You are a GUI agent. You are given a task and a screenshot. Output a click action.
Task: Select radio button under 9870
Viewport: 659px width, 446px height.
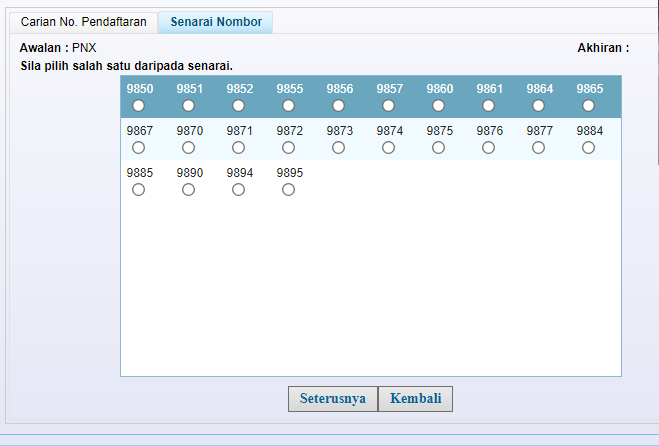click(x=188, y=148)
